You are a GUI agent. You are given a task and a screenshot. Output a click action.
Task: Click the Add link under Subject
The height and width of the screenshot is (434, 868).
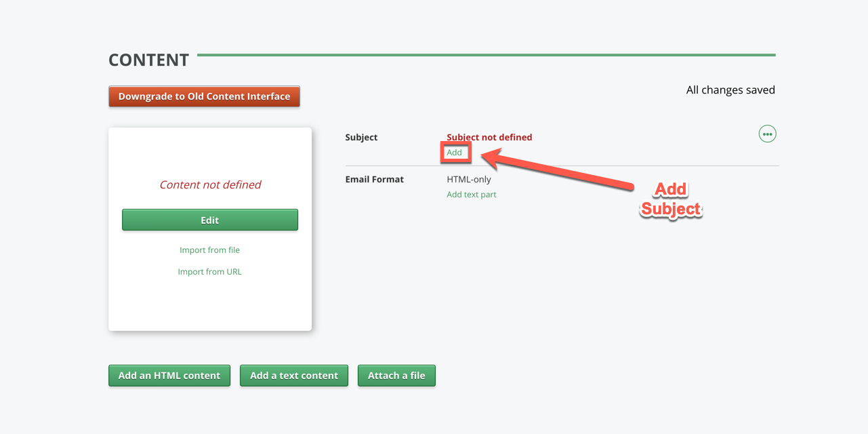[455, 153]
